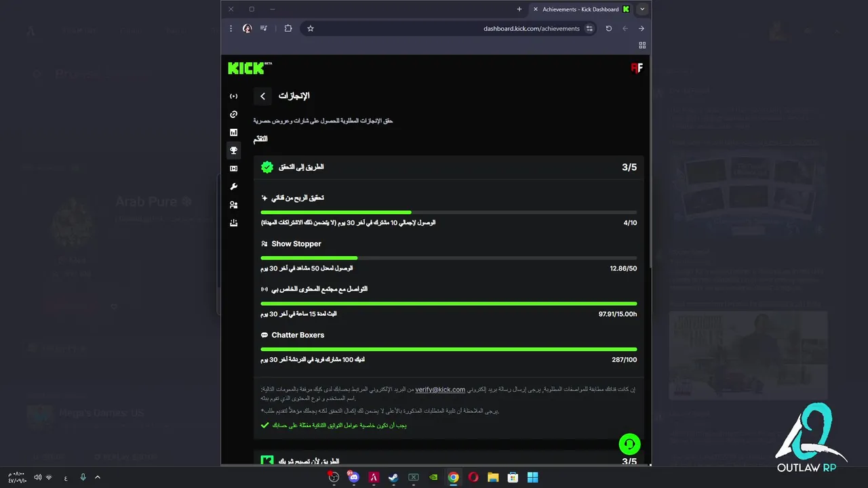Click the back chevron next to الإنجازات
This screenshot has height=488, width=868.
point(263,96)
